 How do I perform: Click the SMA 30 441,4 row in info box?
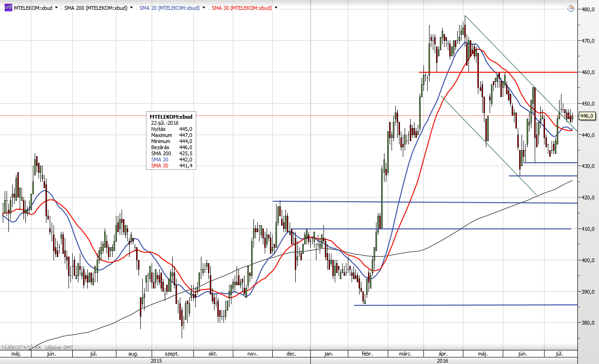(171, 166)
